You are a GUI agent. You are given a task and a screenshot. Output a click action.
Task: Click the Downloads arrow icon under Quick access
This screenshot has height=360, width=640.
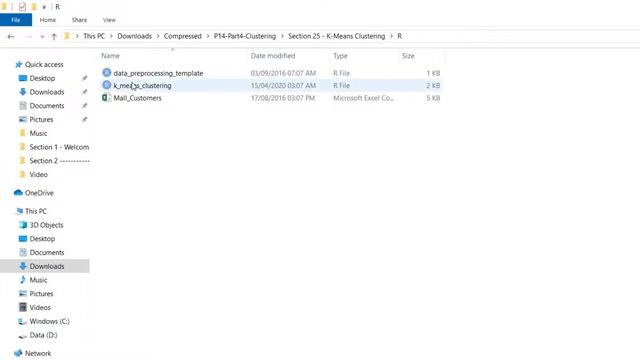pyautogui.click(x=23, y=92)
